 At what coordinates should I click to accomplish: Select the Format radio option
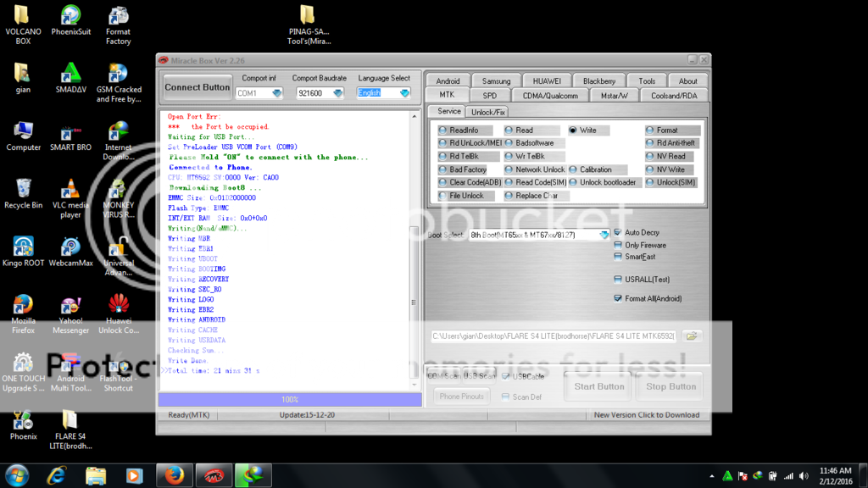(649, 130)
